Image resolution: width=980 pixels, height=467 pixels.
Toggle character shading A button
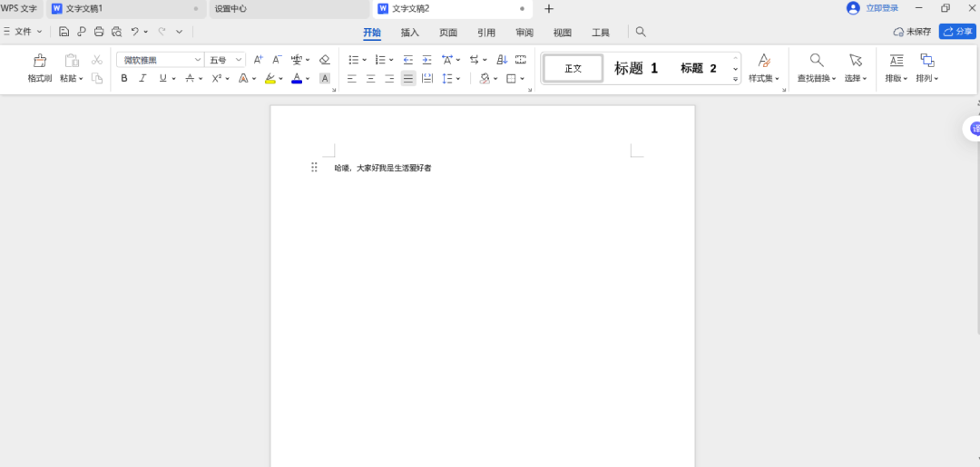(x=324, y=79)
